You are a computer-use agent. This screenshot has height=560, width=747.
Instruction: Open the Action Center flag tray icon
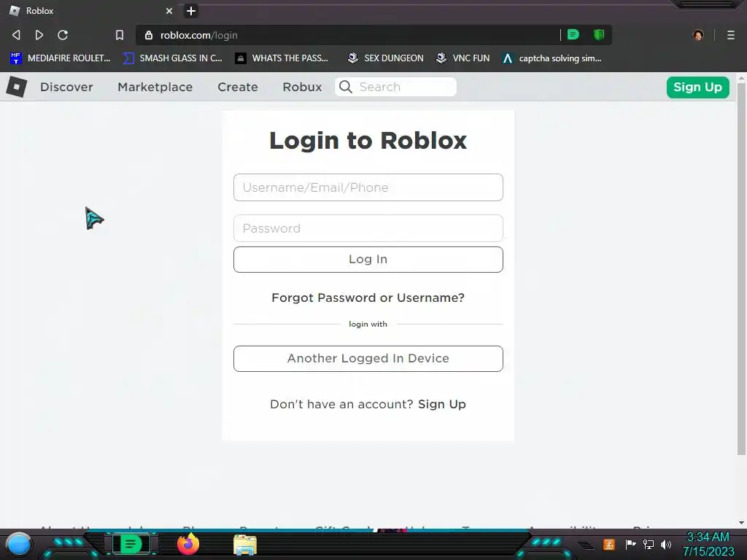[x=630, y=544]
